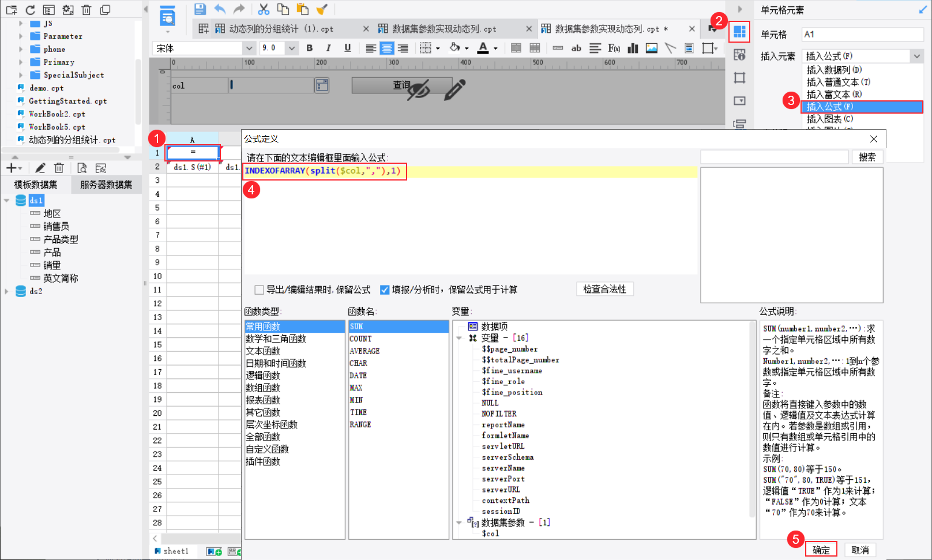Refresh the template file tree

[31, 10]
